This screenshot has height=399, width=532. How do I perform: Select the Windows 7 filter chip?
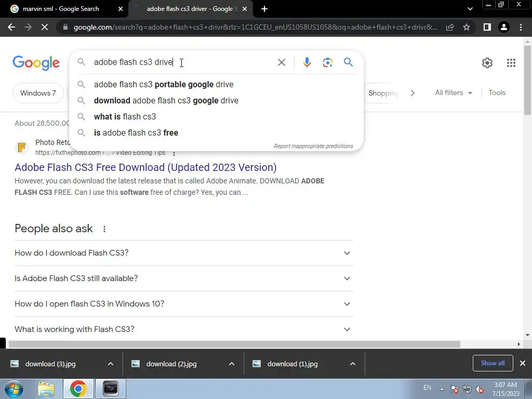tap(38, 93)
